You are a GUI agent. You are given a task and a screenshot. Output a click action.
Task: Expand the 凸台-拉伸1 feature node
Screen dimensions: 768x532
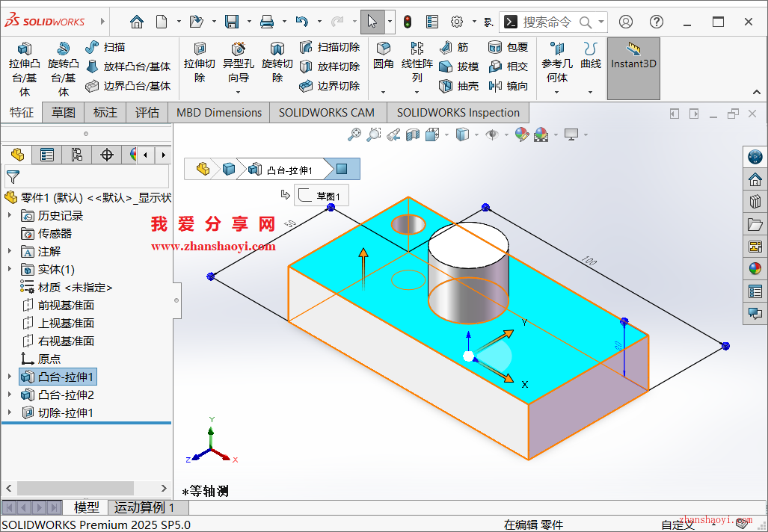pos(10,377)
